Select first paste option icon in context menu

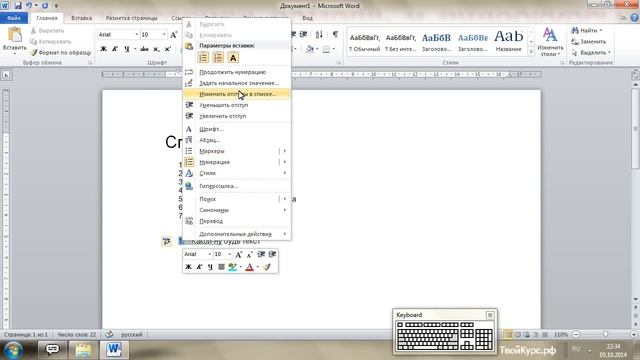[203, 58]
